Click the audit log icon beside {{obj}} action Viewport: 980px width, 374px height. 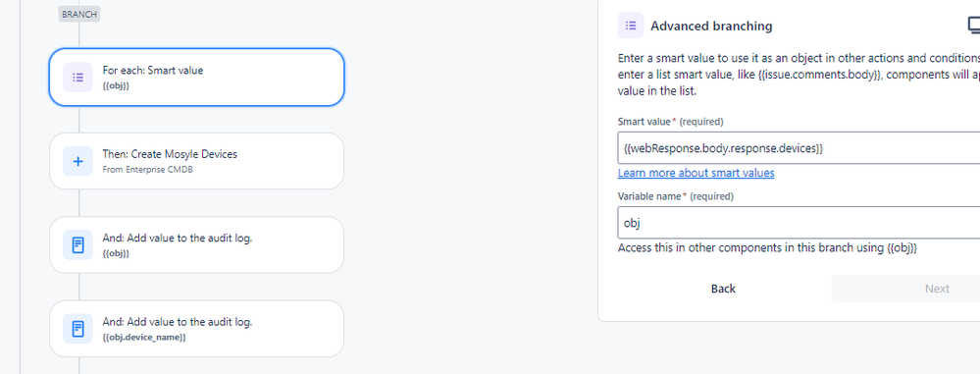(x=78, y=245)
